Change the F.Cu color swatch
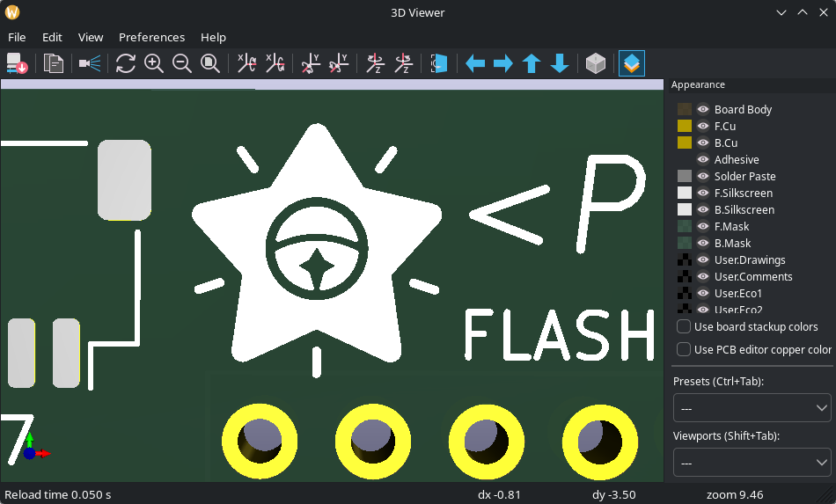Screen dimensions: 836x504 684,126
